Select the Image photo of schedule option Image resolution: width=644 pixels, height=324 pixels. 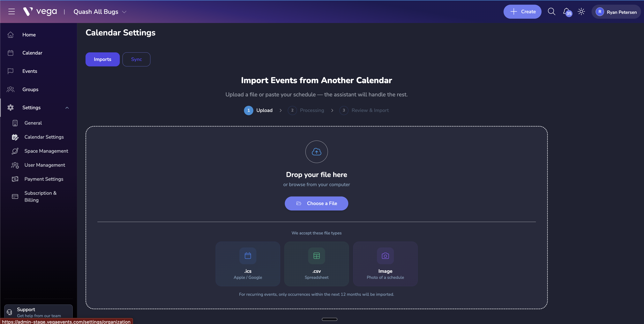pos(385,264)
